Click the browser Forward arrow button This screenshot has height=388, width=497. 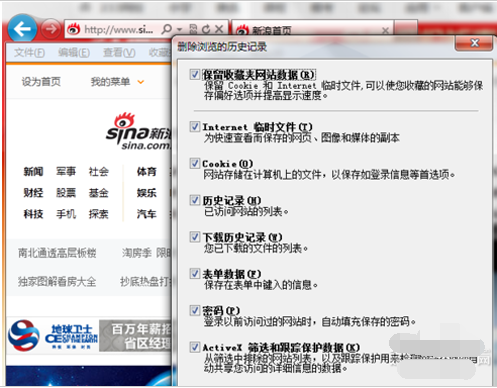[51, 29]
